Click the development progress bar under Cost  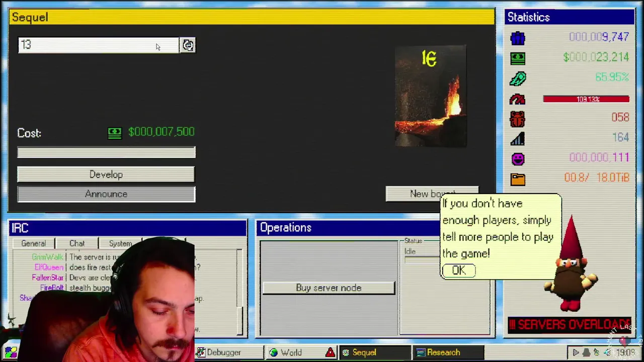(106, 152)
